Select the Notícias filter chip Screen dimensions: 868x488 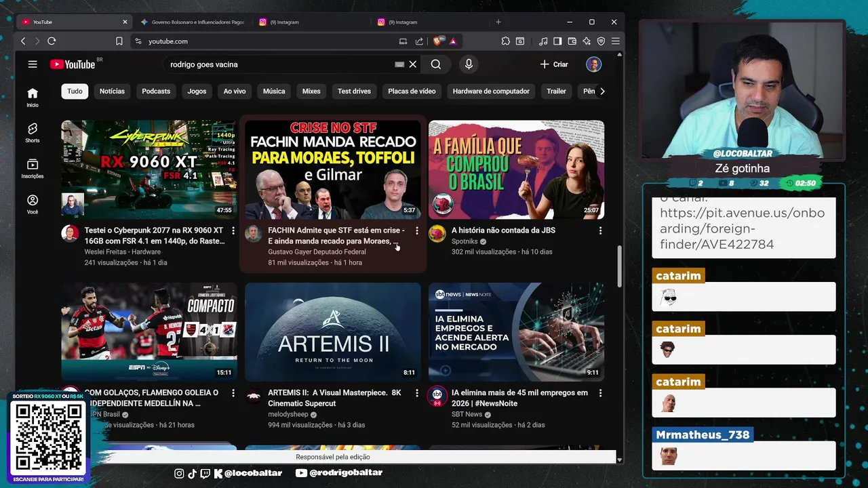pyautogui.click(x=112, y=91)
